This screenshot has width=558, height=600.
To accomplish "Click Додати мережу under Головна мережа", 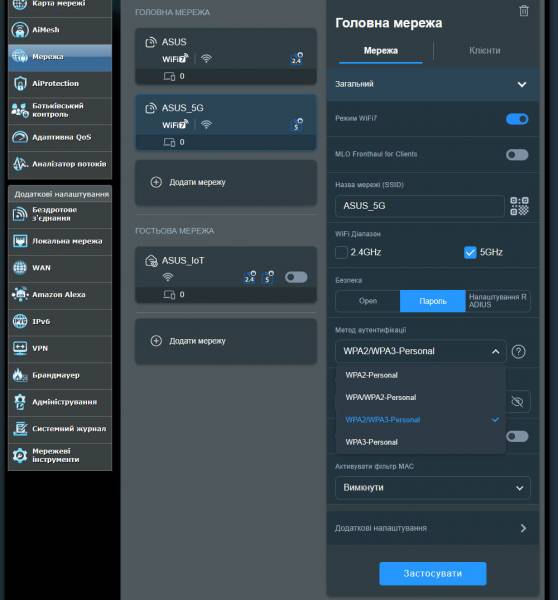I will tap(226, 183).
